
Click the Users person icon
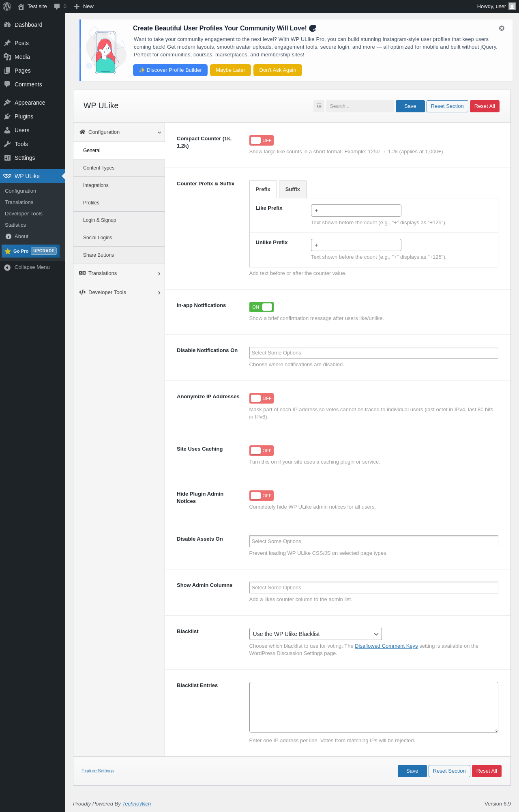click(x=7, y=130)
